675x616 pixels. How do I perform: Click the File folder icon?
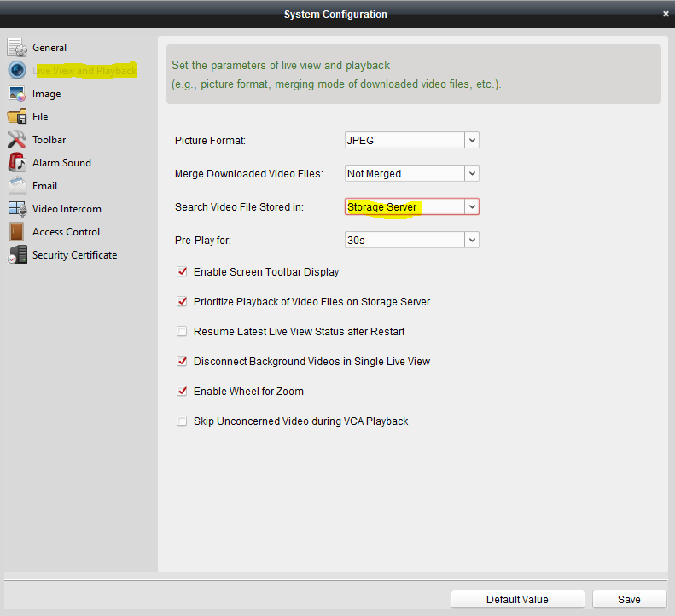17,117
